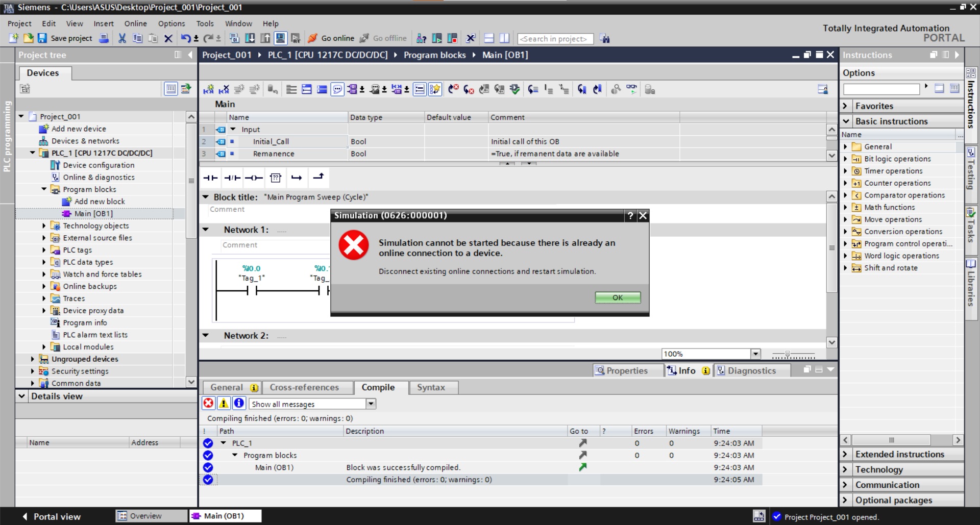
Task: Click the search icon next to project search
Action: pos(605,39)
